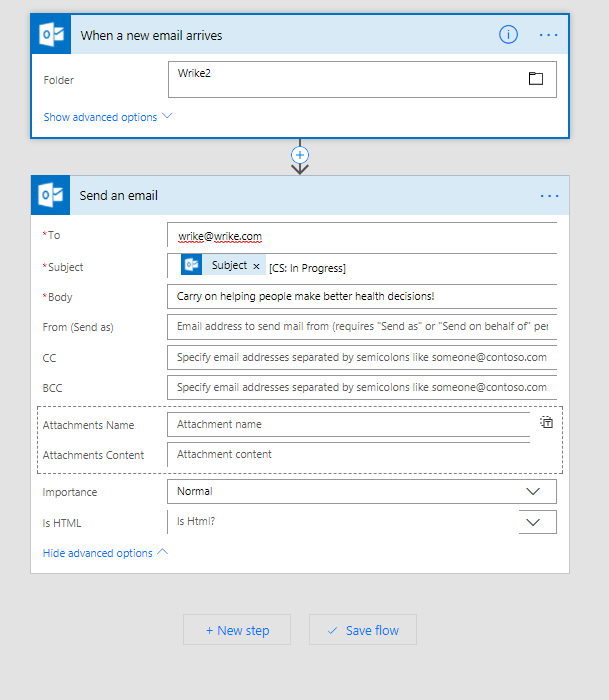Click the Attachments Name field
This screenshot has height=700, width=609.
(350, 424)
